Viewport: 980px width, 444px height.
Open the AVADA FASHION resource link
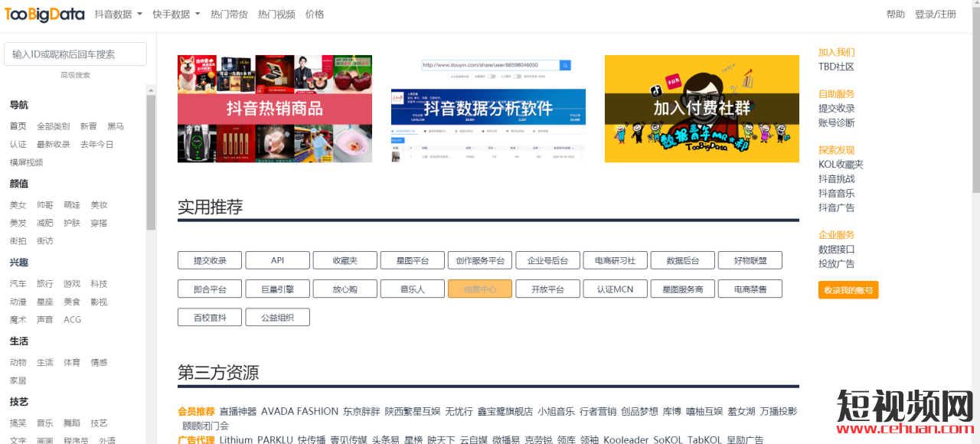click(x=299, y=412)
